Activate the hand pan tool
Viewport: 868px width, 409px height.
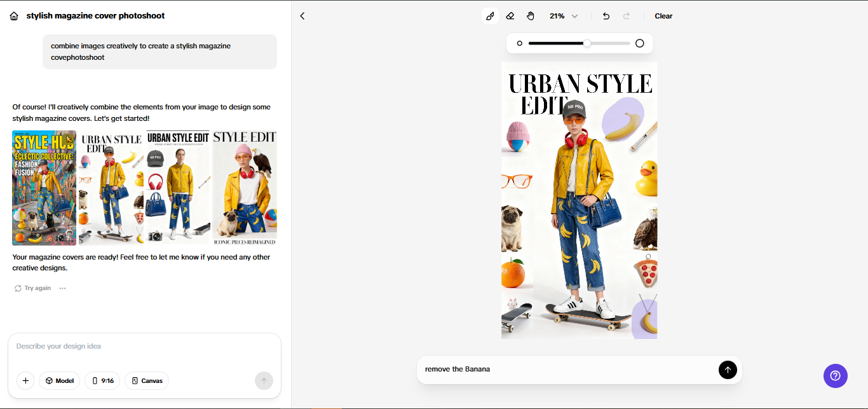[x=531, y=16]
